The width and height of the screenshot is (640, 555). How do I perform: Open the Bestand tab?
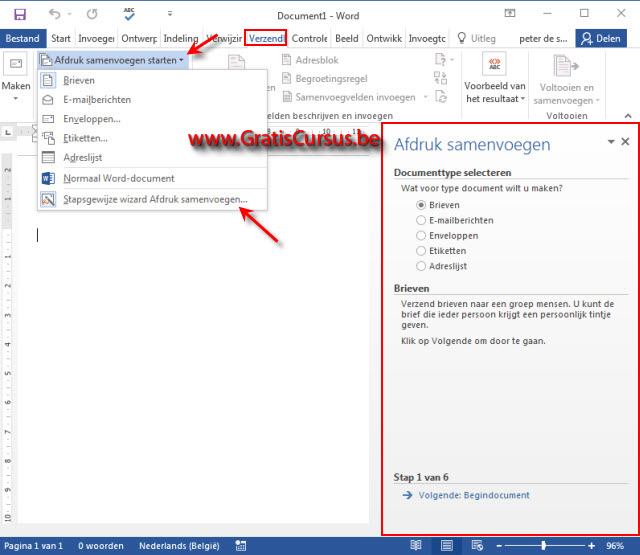(x=22, y=38)
